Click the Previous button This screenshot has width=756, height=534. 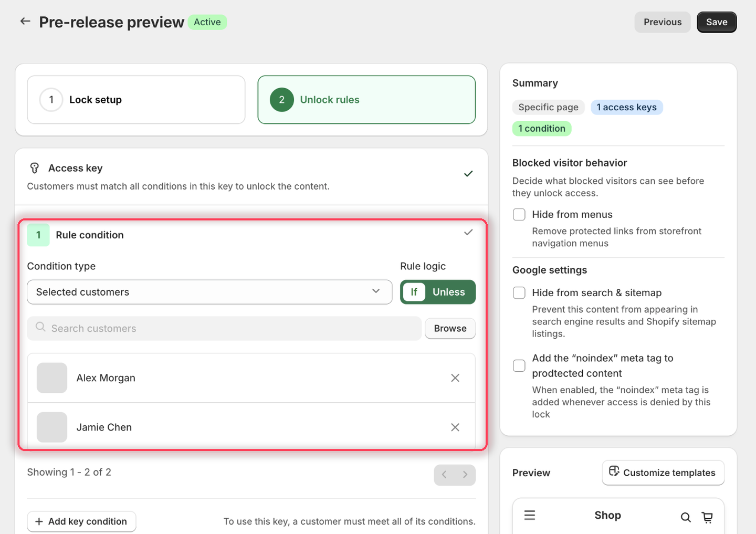tap(663, 22)
